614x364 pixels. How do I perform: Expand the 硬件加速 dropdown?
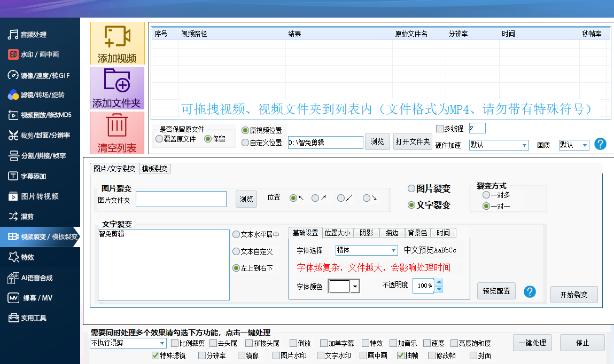[524, 145]
